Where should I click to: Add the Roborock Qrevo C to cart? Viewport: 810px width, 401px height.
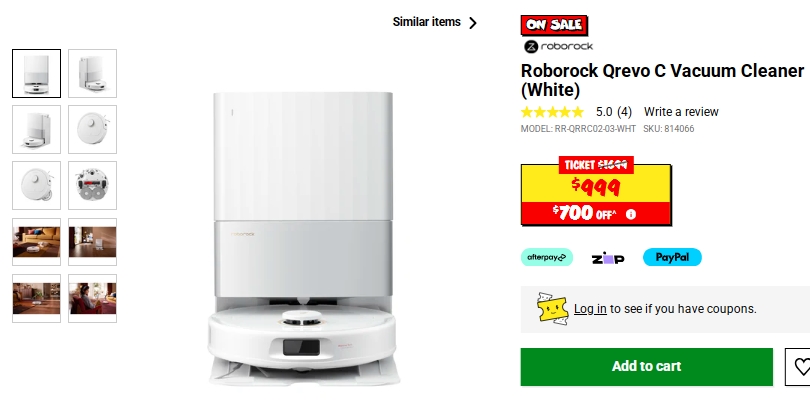coord(646,366)
